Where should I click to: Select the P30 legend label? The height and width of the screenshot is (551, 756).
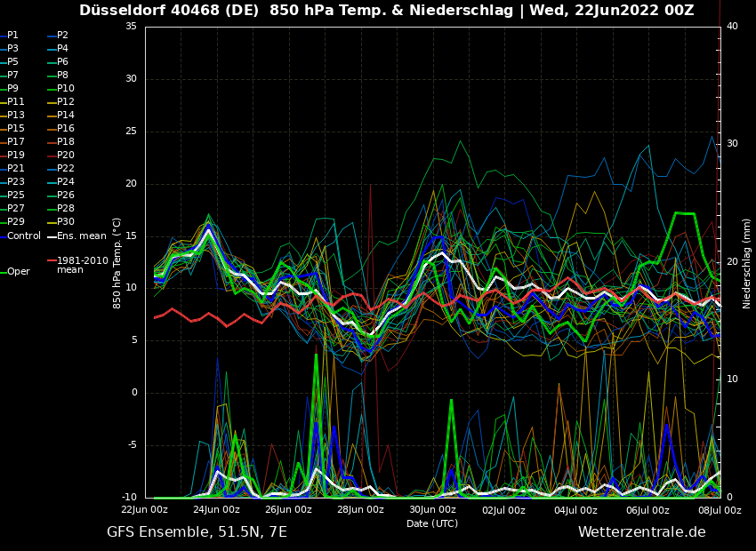(66, 222)
